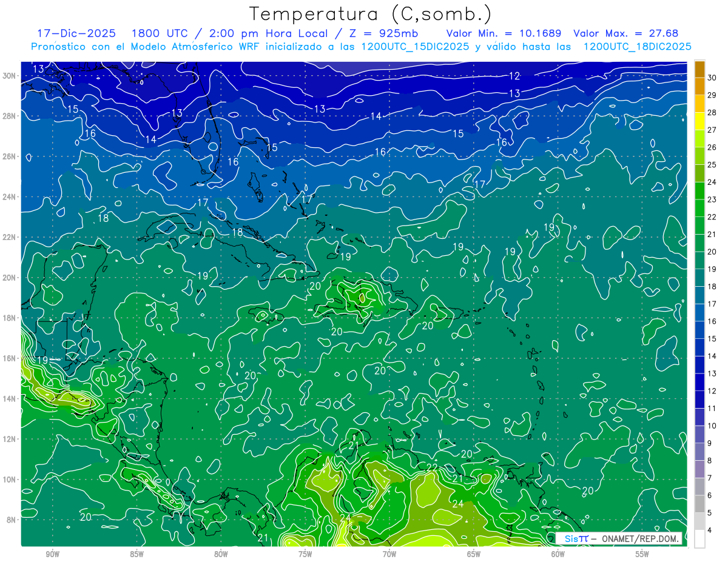
Task: Select initialization time '1200UTC_15DIC2025'
Action: (415, 47)
